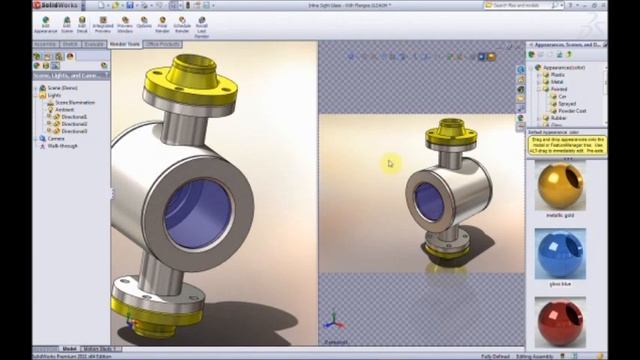640x360 pixels.
Task: Click View Scene, Lights and Cameras icon
Action: coord(56,66)
